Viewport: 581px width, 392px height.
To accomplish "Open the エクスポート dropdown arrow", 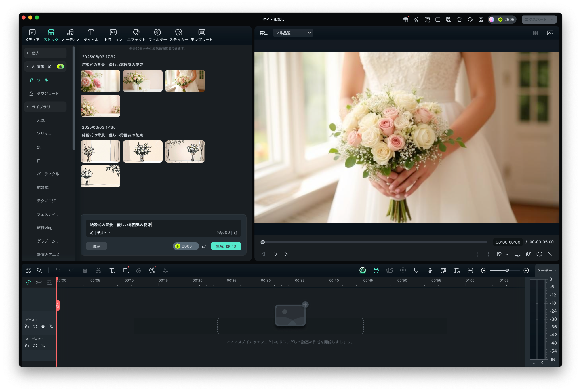I will point(552,20).
